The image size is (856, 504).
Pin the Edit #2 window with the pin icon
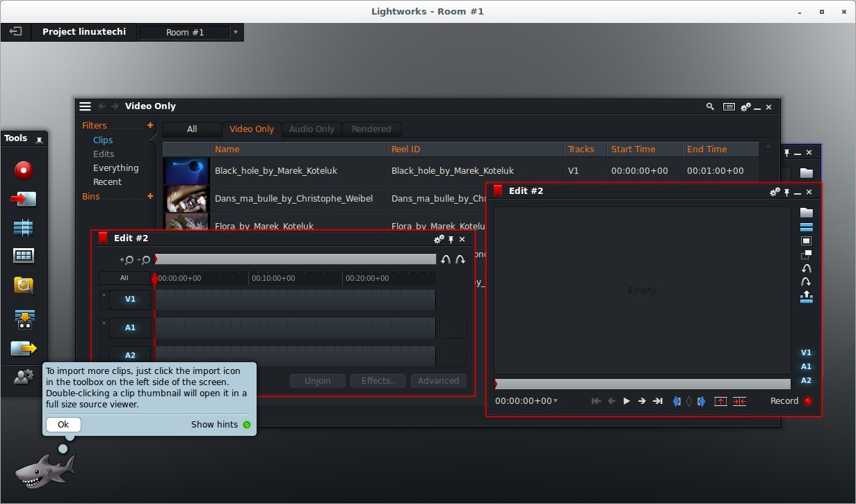(x=786, y=192)
